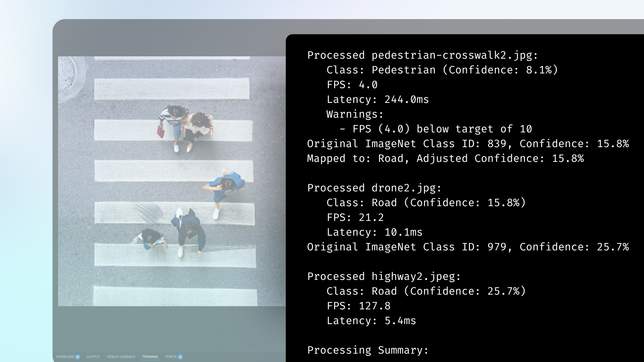Click the 'Latency: 244.0ms' terminal line
Image resolution: width=644 pixels, height=362 pixels.
point(378,100)
